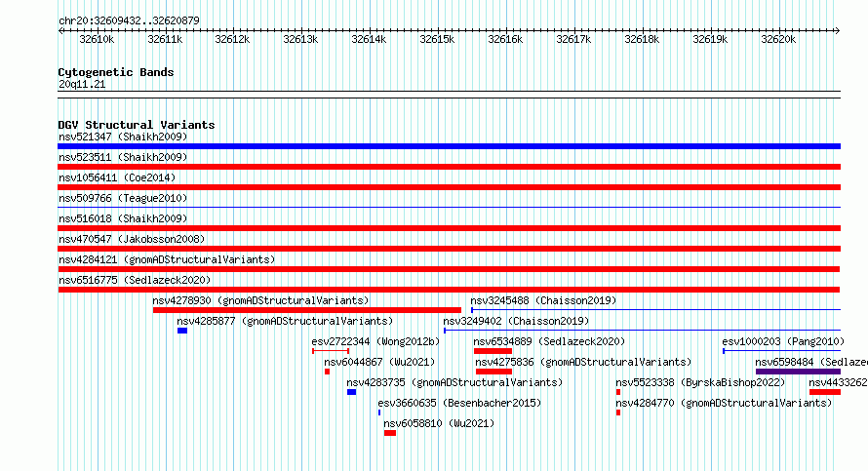Click the red bar under nsv6534889
The image size is (868, 471).
tap(493, 351)
